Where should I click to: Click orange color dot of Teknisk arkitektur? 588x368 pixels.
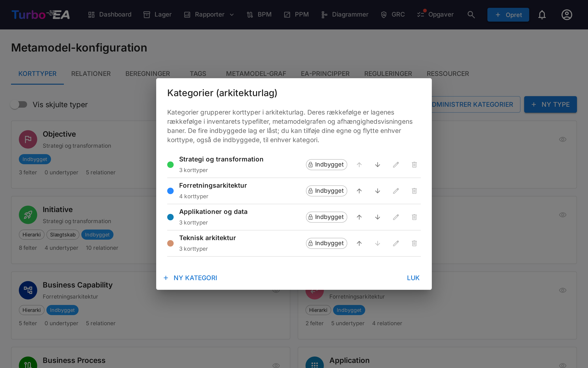pyautogui.click(x=170, y=243)
